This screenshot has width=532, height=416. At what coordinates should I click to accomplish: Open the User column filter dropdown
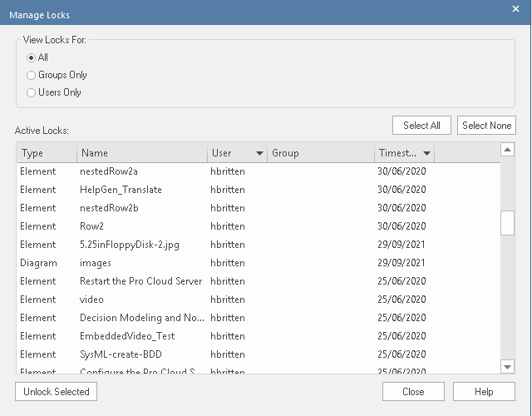[259, 153]
